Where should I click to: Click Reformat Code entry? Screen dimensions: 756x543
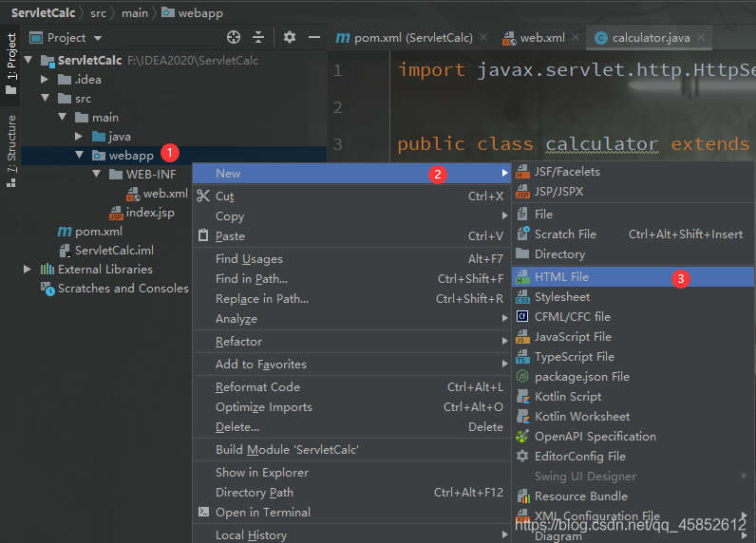(351, 386)
